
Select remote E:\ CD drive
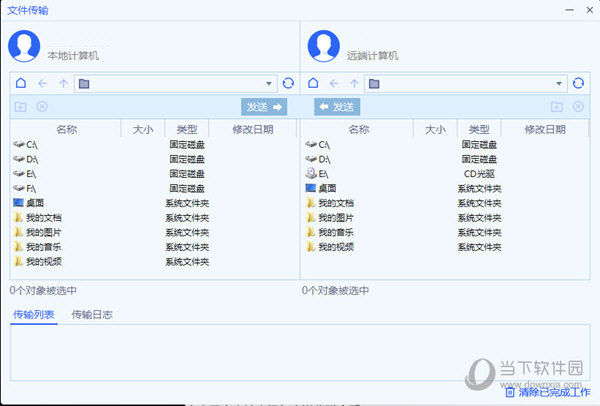[x=324, y=174]
